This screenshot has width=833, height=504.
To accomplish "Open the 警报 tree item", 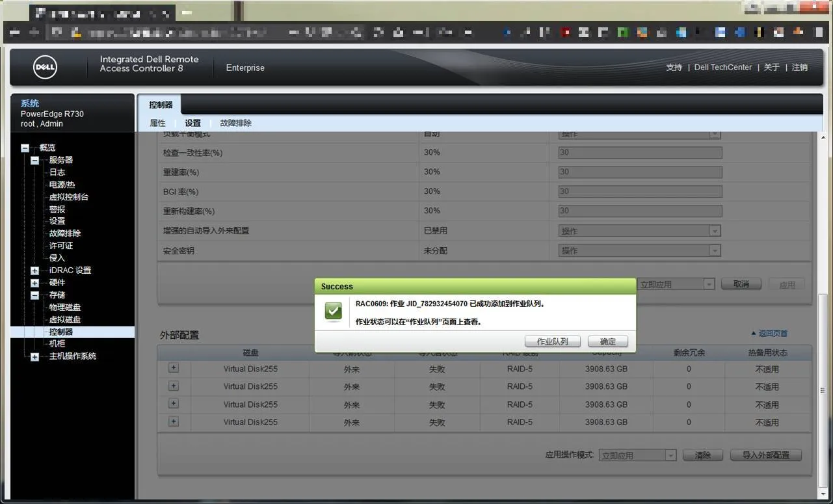I will tap(57, 209).
